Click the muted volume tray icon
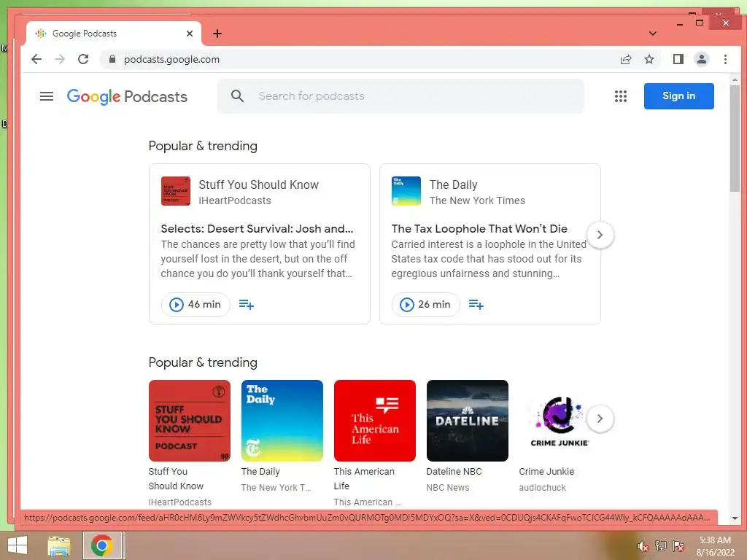Screen dimensions: 747x560 click(643, 546)
